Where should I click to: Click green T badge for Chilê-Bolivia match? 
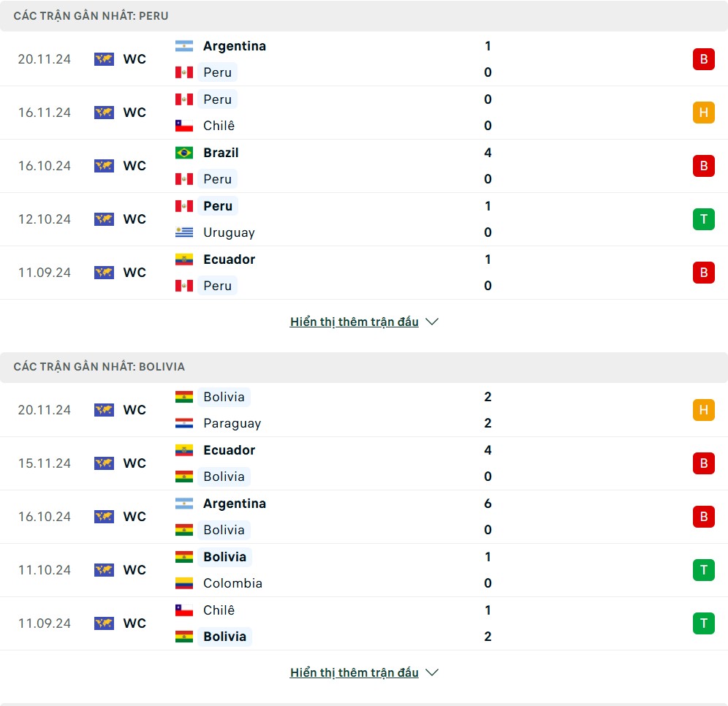click(703, 623)
